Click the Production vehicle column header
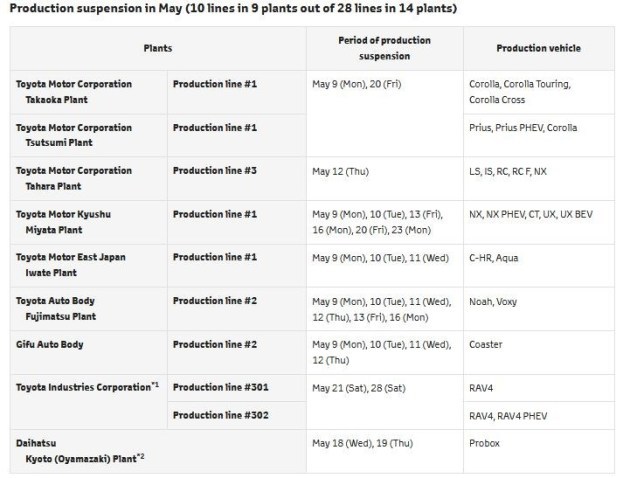The image size is (630, 478). 539,49
